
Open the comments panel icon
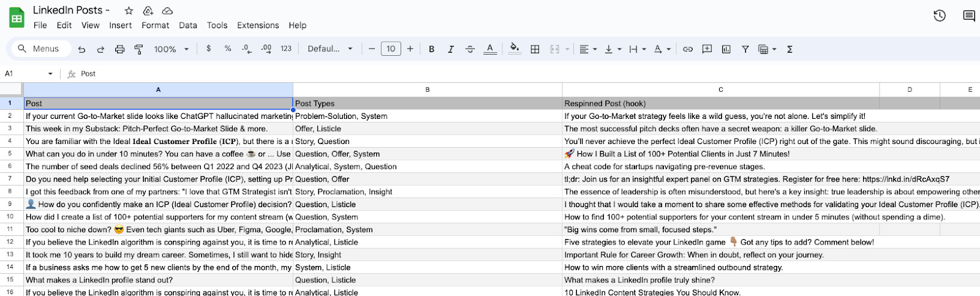pos(969,16)
